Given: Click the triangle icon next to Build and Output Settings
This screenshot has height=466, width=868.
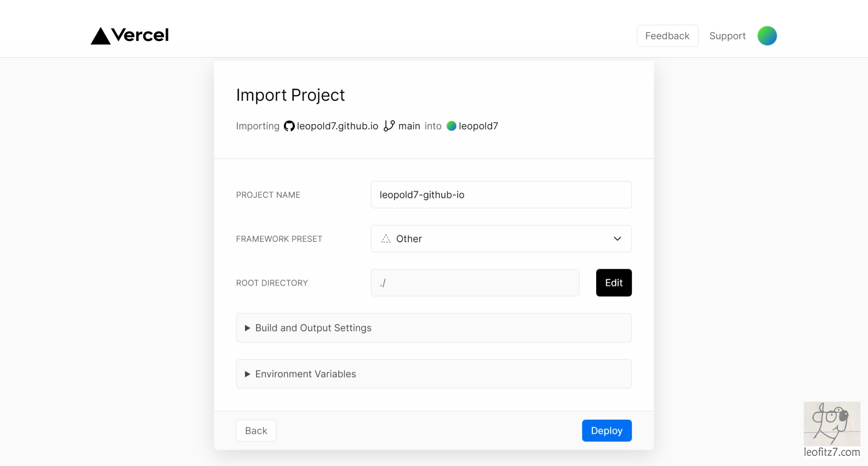Looking at the screenshot, I should pyautogui.click(x=248, y=328).
